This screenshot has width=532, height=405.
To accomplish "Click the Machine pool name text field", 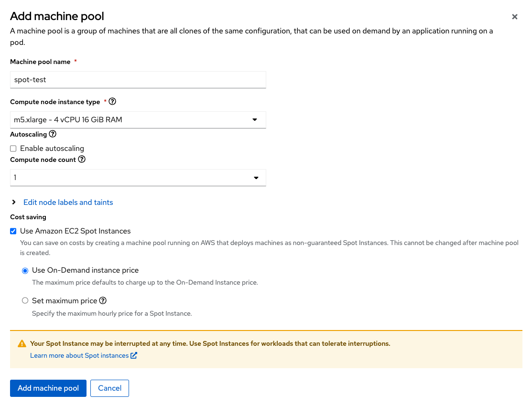I will tap(138, 80).
